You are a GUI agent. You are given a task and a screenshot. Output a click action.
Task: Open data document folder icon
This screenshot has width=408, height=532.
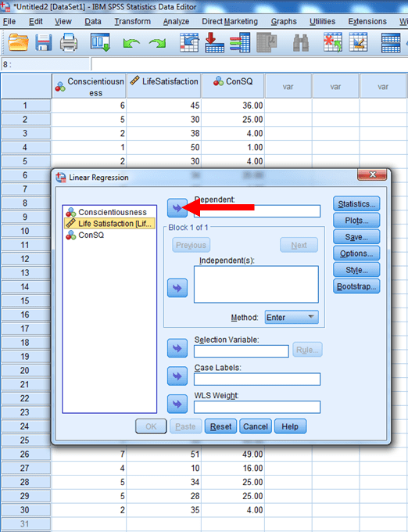point(18,43)
